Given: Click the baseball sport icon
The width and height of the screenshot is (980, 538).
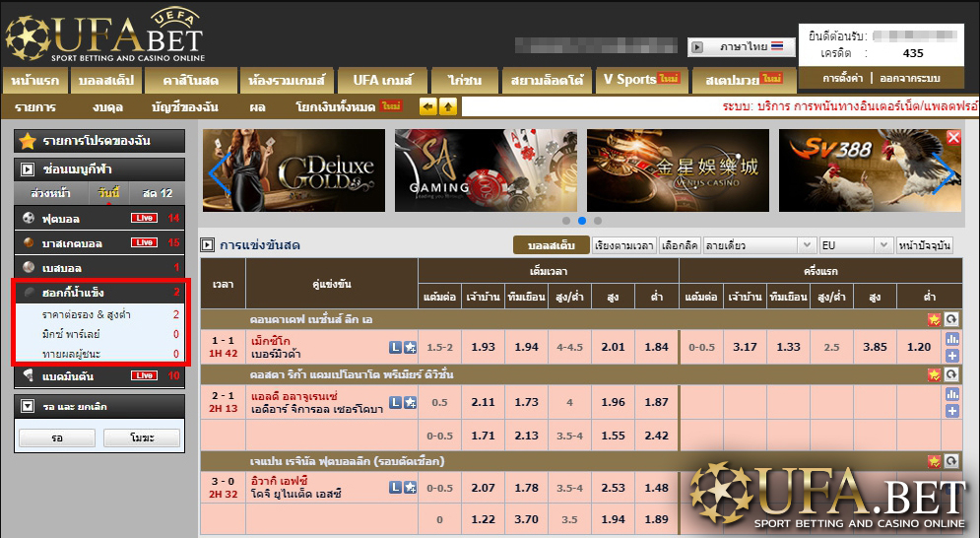Looking at the screenshot, I should click(x=29, y=267).
